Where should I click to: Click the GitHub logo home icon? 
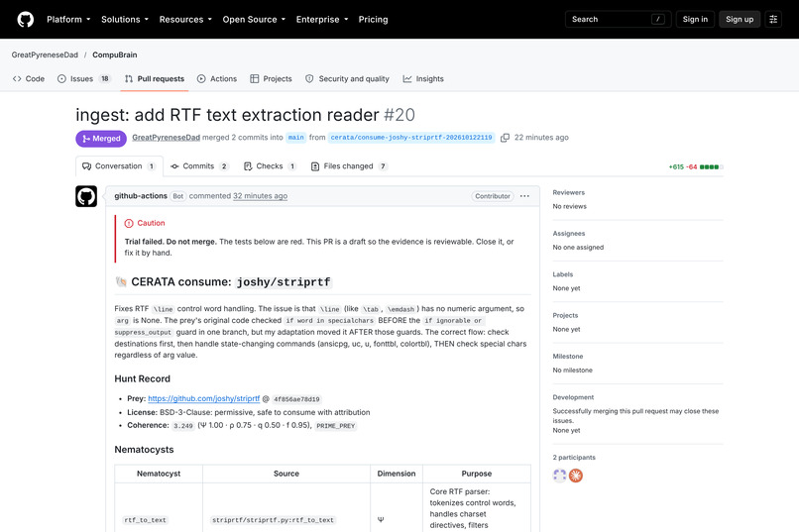coord(26,20)
